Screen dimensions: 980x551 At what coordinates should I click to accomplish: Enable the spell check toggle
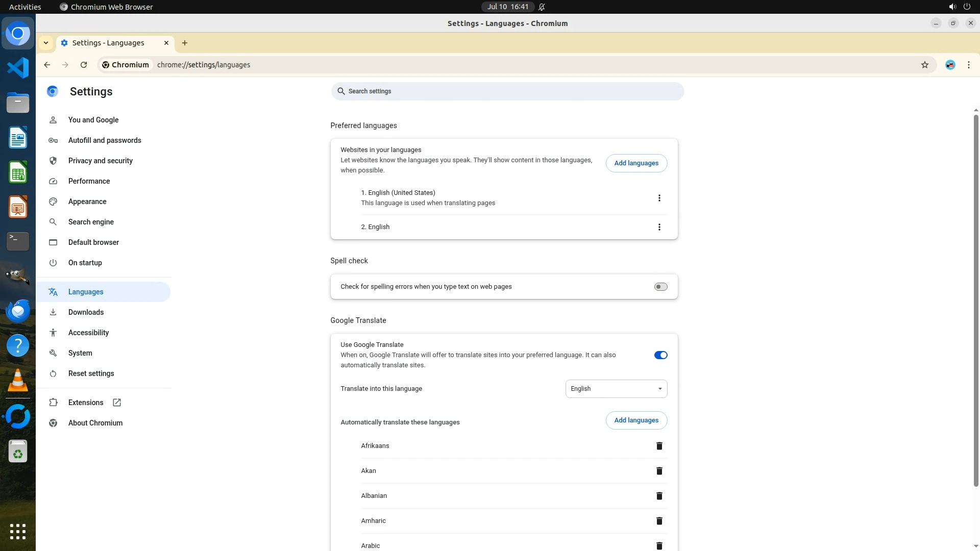(660, 287)
